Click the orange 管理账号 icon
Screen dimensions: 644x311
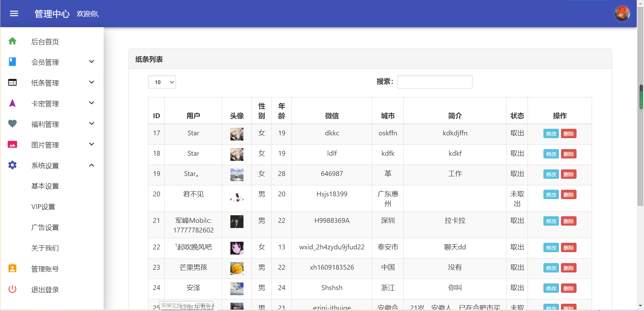point(12,268)
